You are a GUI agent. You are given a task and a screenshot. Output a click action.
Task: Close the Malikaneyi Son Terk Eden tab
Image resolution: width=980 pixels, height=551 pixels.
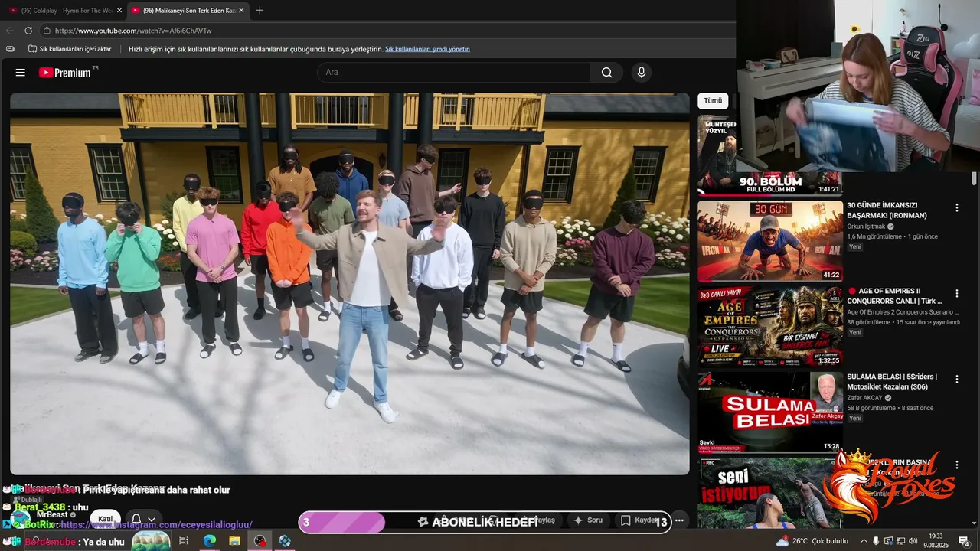(241, 11)
